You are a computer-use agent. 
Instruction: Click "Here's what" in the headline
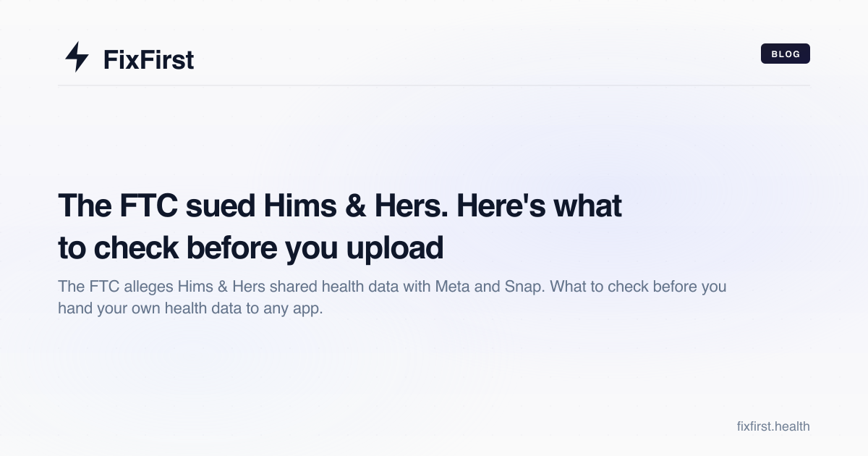[530, 206]
